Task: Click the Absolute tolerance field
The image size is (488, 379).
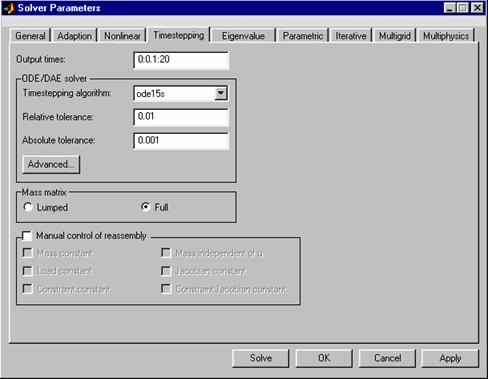Action: [x=181, y=141]
